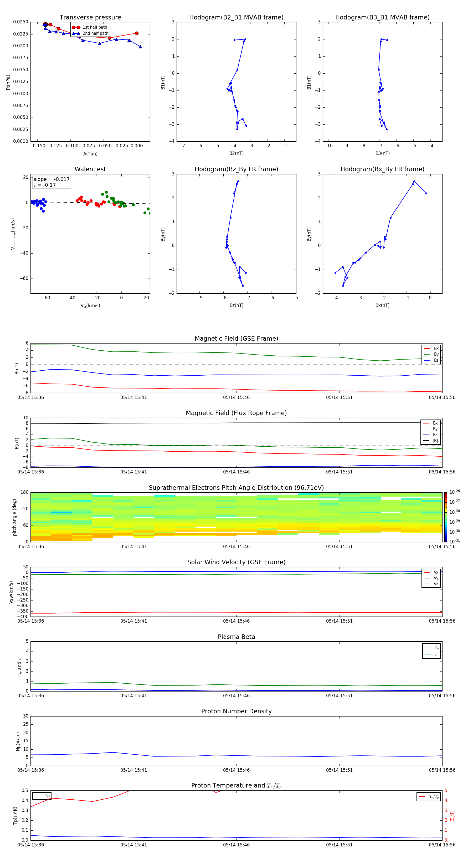Click the 'Magnetic Field (Flux Rope Frame)' title
The width and height of the screenshot is (473, 868).
[236, 413]
